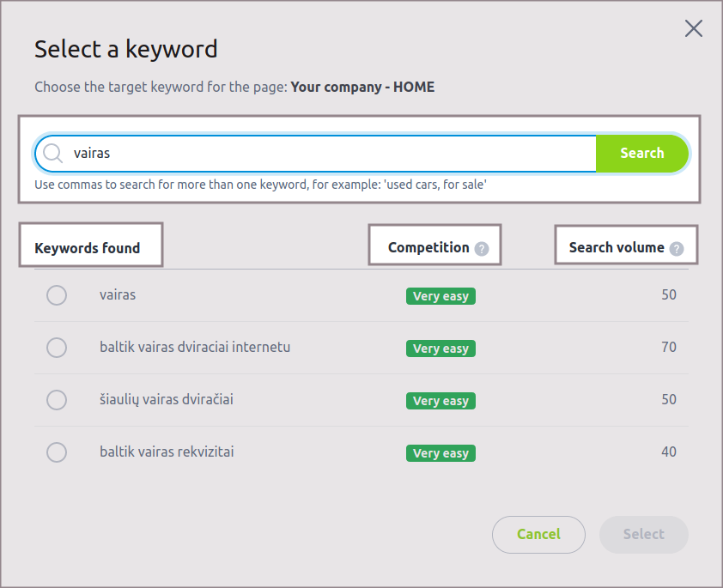Viewport: 723px width, 588px height.
Task: Select radio for 'baltik vairas rekvizitai'
Action: (57, 452)
